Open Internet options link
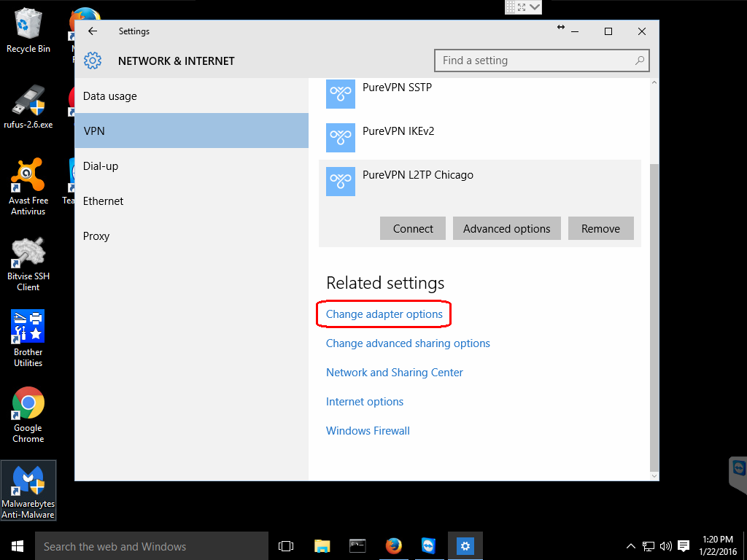The height and width of the screenshot is (560, 747). point(365,402)
